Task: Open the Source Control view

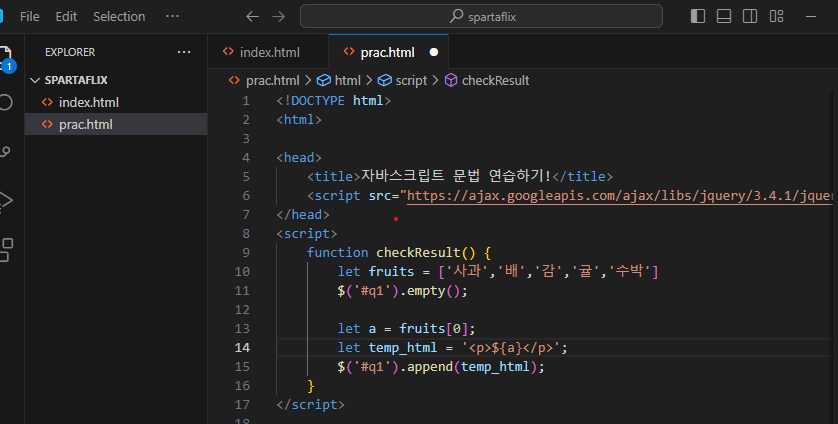Action: 5,152
